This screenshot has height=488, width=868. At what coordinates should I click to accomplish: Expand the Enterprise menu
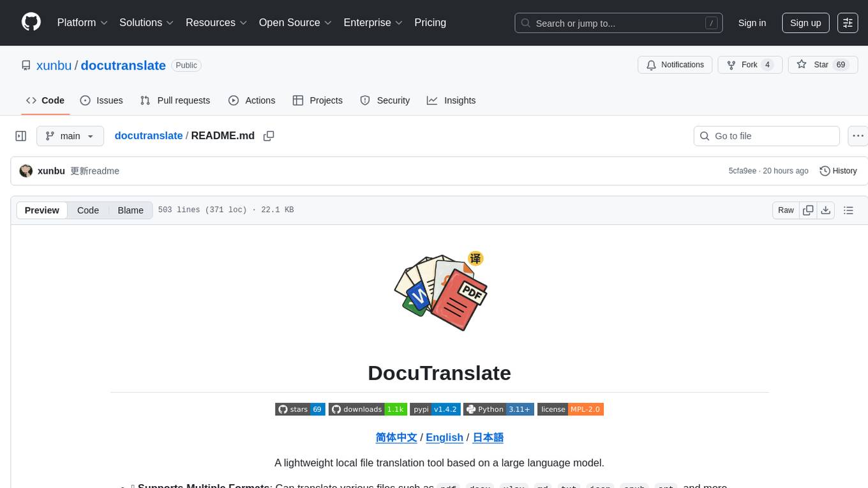[x=373, y=22]
